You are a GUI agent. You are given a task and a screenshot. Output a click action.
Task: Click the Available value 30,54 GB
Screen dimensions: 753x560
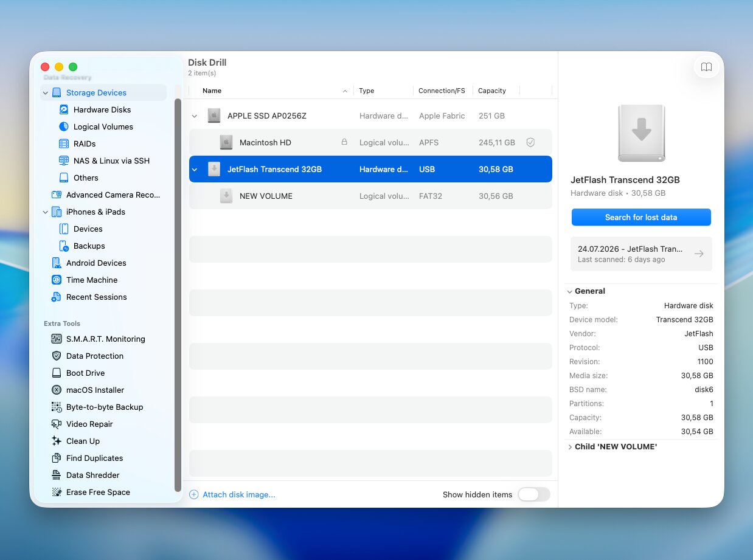[x=697, y=431]
